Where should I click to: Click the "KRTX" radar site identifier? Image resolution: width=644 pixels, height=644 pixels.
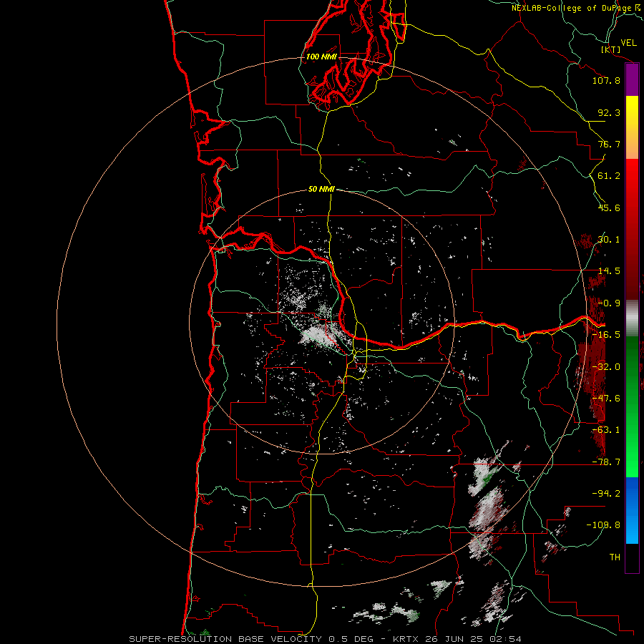pyautogui.click(x=406, y=639)
